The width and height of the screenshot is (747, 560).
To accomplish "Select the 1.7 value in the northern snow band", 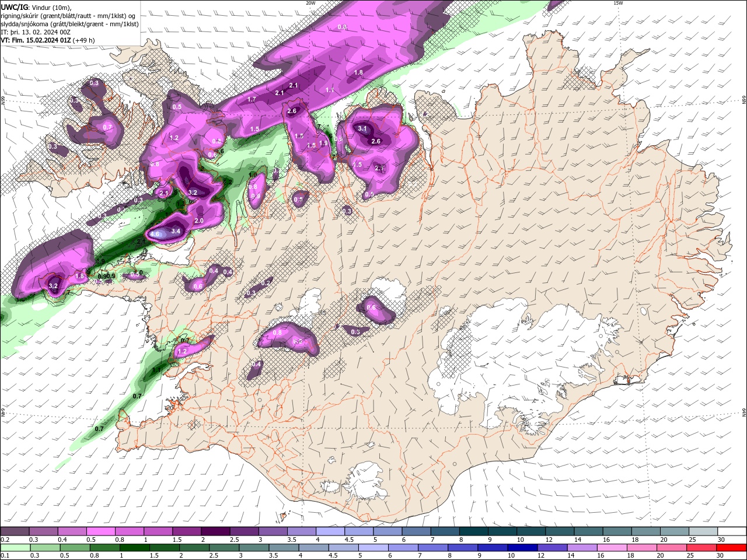I will (252, 99).
